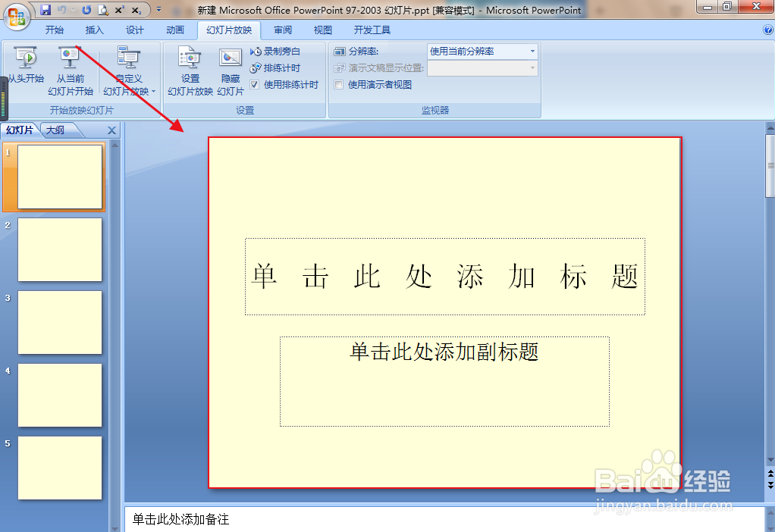The width and height of the screenshot is (775, 532).
Task: Switch to the 审阅 ribbon tab
Action: click(283, 30)
